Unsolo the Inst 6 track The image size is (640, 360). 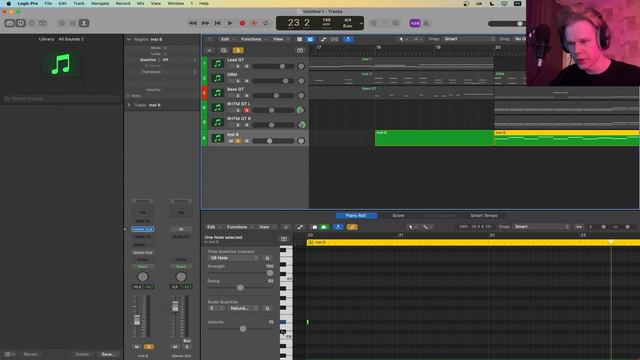[x=238, y=141]
